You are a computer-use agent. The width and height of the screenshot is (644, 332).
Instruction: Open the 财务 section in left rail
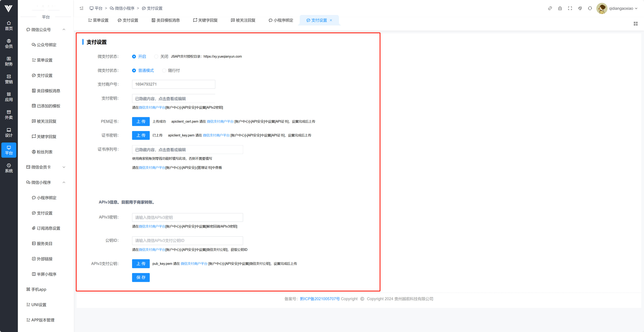coord(9,61)
